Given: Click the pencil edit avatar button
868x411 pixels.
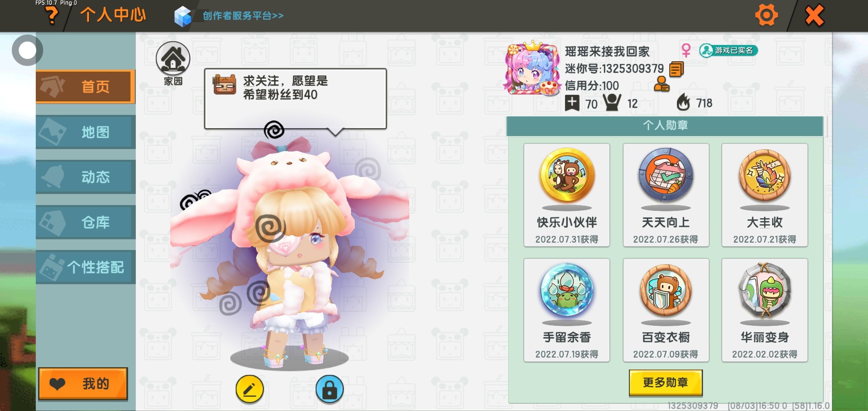Looking at the screenshot, I should point(249,389).
